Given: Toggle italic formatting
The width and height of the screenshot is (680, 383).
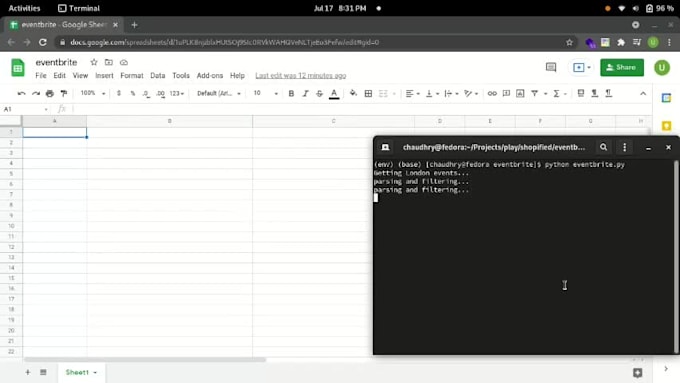Looking at the screenshot, I should point(305,93).
